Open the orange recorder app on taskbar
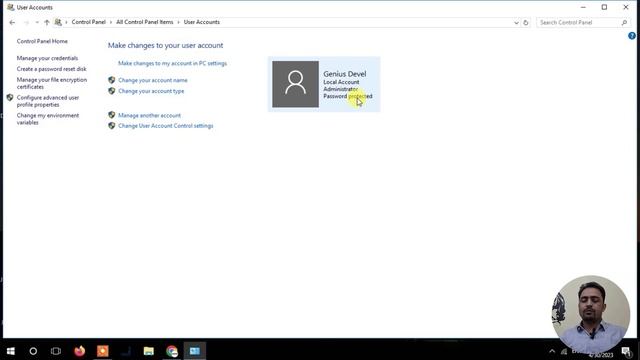This screenshot has height=360, width=640. [x=102, y=351]
